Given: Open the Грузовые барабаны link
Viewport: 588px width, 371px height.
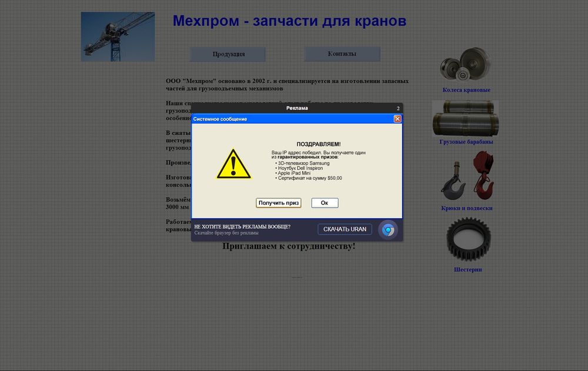Looking at the screenshot, I should pyautogui.click(x=466, y=142).
